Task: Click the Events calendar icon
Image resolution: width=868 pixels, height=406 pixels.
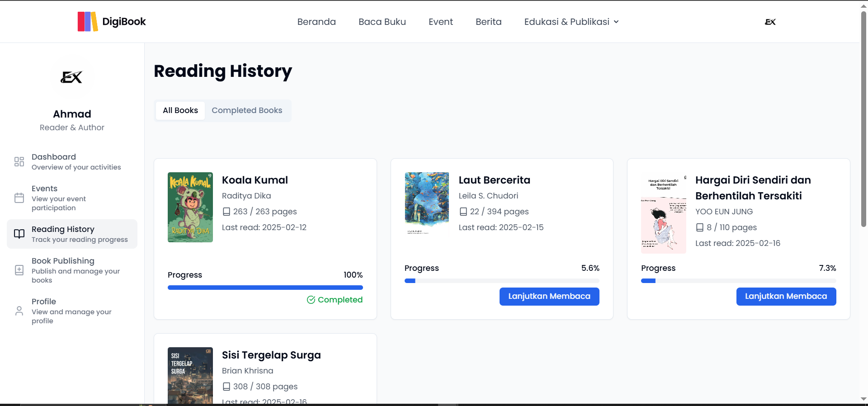Action: coord(19,198)
